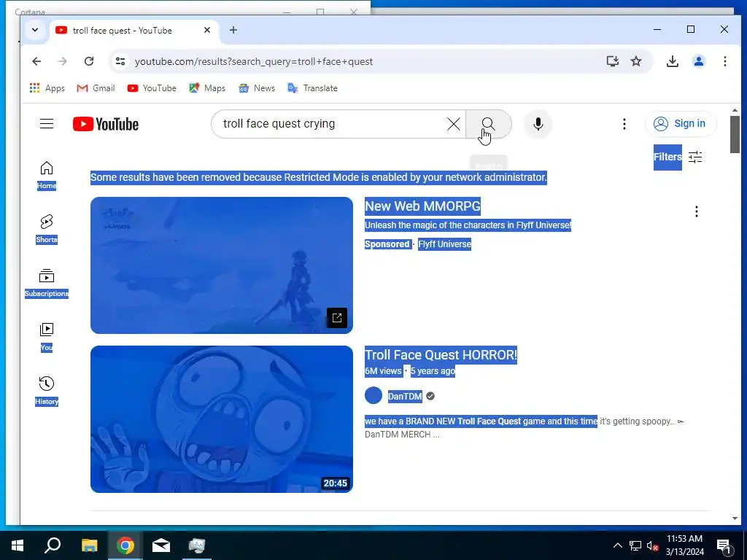Open the You section in the sidebar
Viewport: 747px width, 560px height.
47,337
